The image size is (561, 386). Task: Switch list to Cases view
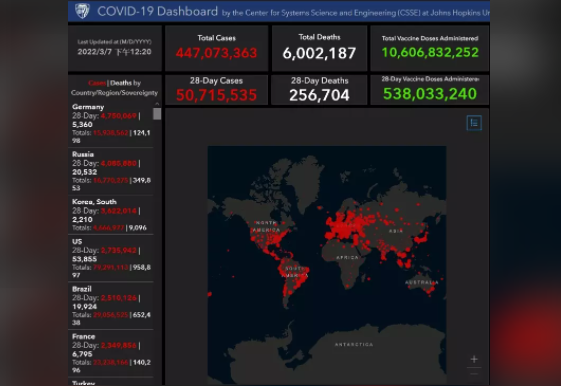[x=97, y=83]
